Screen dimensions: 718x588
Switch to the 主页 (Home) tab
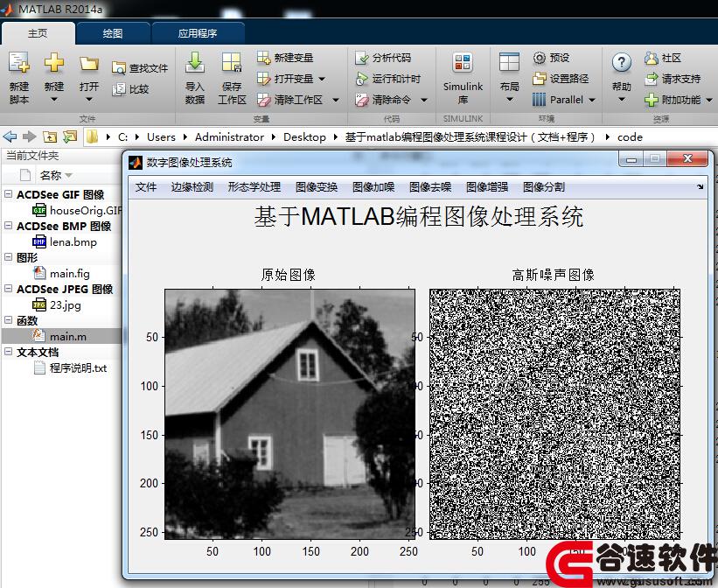38,33
